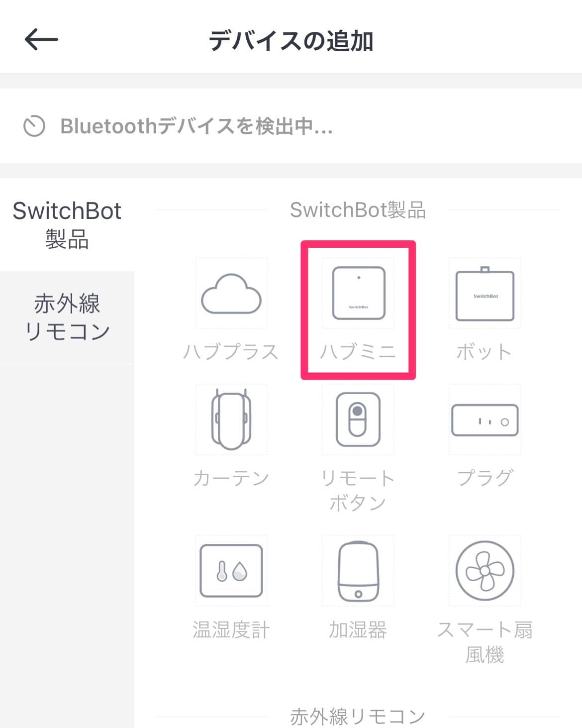Screen dimensions: 582x728
Task: Tap the ボット label
Action: click(x=484, y=351)
